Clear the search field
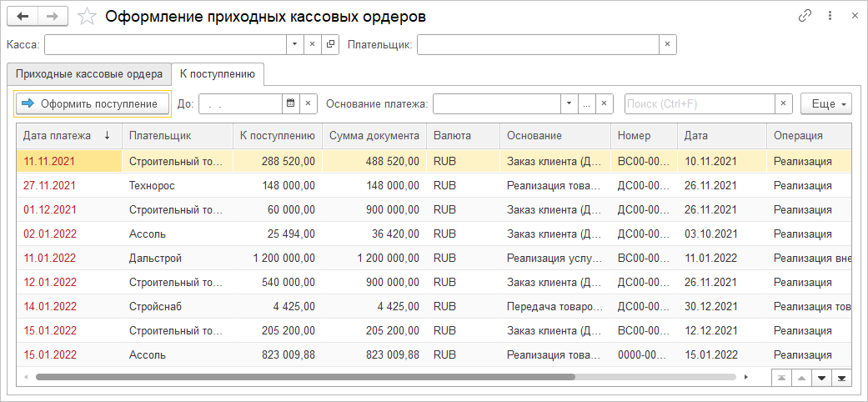The width and height of the screenshot is (868, 402). 783,103
